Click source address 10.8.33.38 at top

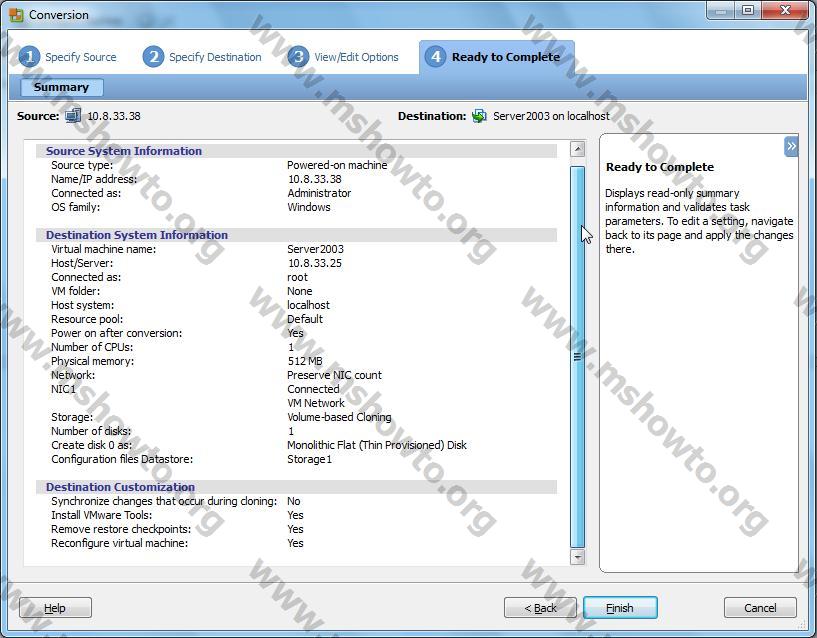click(114, 116)
